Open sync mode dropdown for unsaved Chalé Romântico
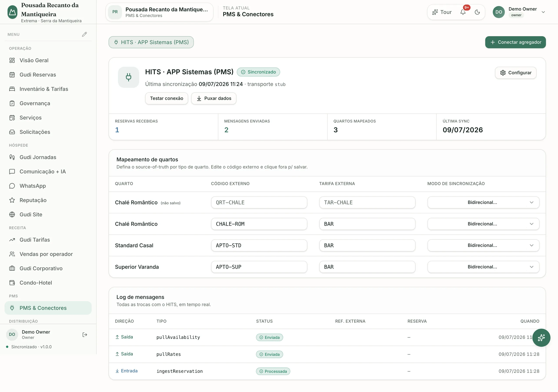 point(483,202)
